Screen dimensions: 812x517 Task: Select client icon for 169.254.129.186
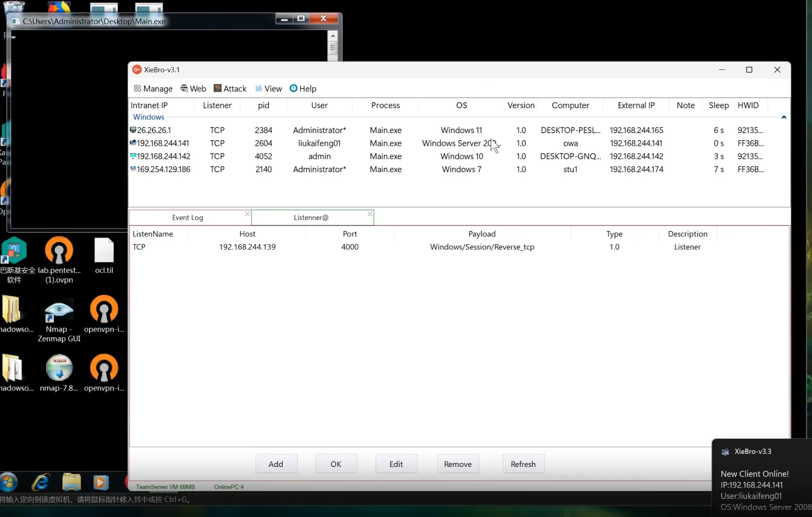tap(133, 169)
